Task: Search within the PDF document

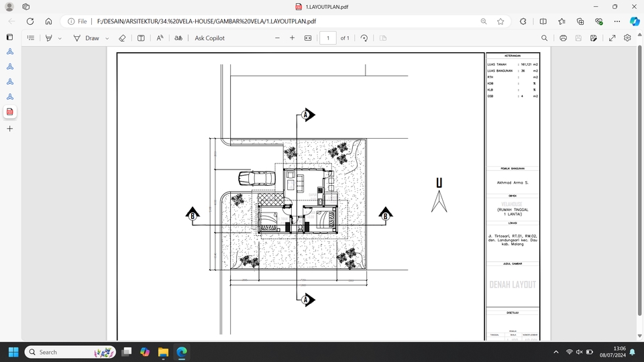Action: click(544, 38)
